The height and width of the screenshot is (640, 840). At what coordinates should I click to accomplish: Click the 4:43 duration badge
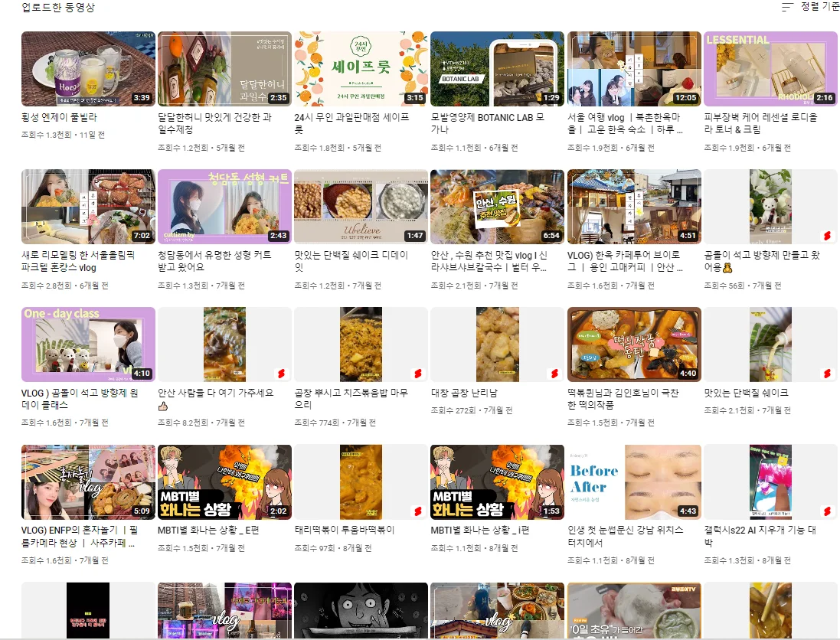click(x=688, y=511)
